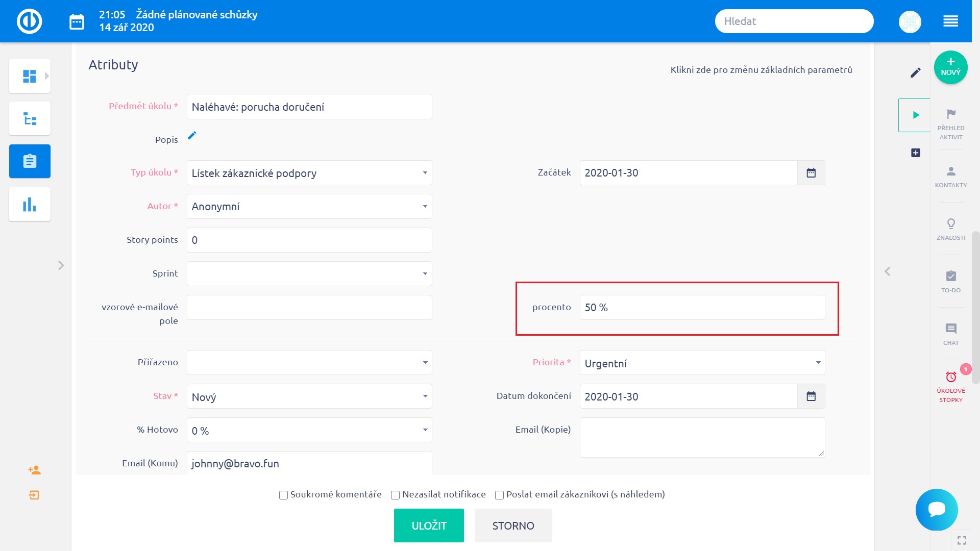Click the Úkolové stopky alarm icon
This screenshot has width=980, height=551.
coord(951,378)
